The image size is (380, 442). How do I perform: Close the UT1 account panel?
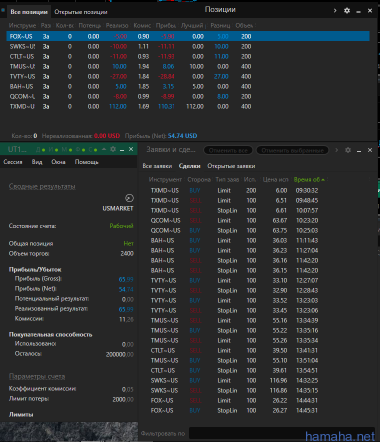pyautogui.click(x=131, y=149)
